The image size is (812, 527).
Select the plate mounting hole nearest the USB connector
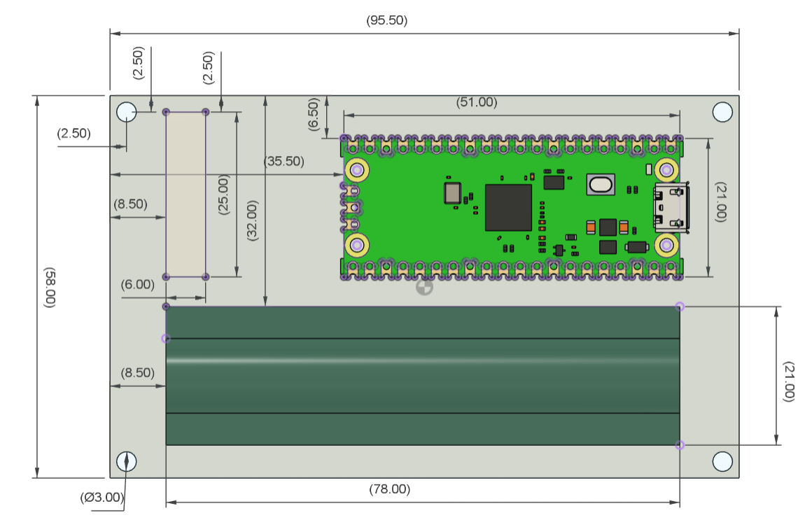pyautogui.click(x=722, y=112)
